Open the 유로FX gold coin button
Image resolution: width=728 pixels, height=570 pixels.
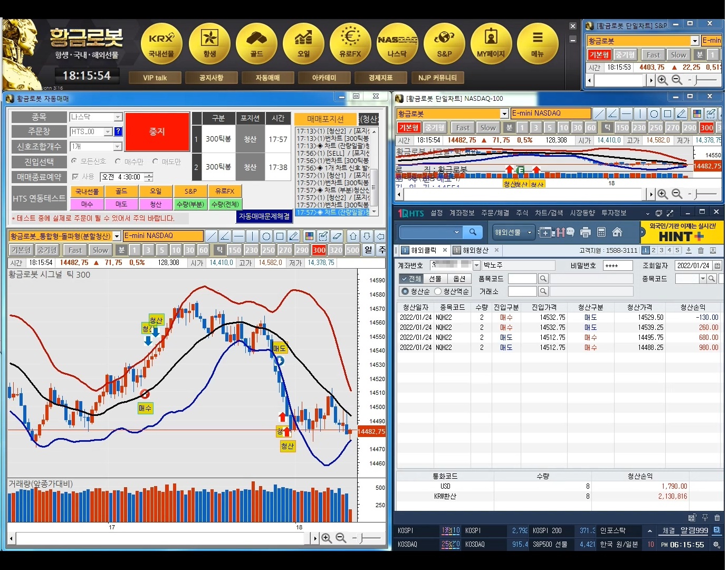pos(350,44)
